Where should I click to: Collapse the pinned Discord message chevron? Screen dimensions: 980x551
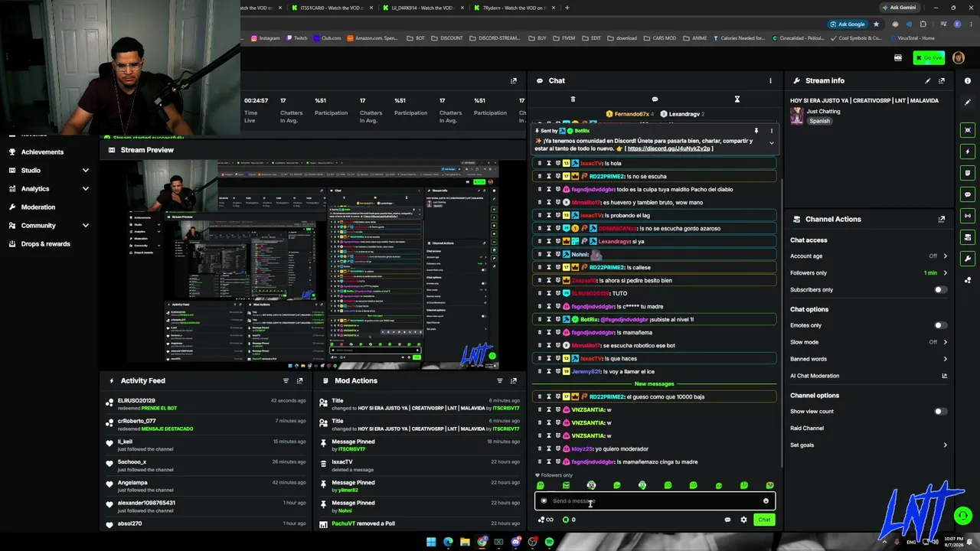point(771,143)
